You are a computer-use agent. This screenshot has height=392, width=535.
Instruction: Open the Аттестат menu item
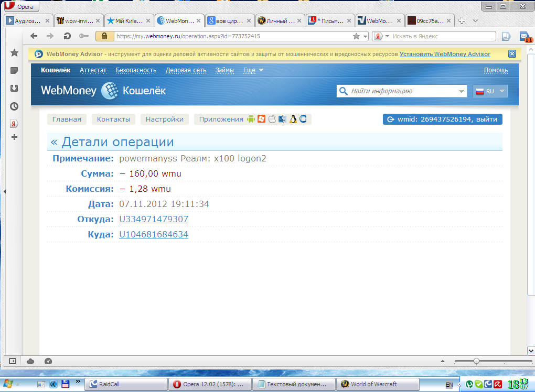pyautogui.click(x=93, y=70)
